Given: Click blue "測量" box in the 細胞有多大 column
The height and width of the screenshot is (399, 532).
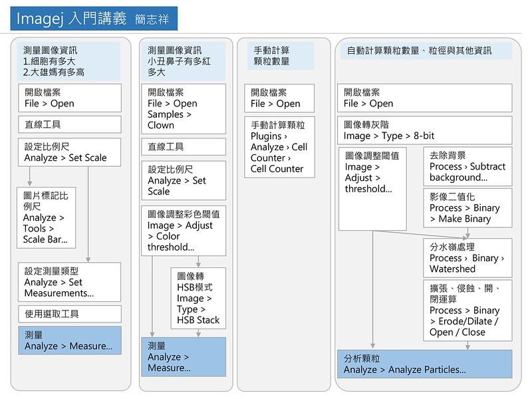Looking at the screenshot, I should pyautogui.click(x=70, y=340).
